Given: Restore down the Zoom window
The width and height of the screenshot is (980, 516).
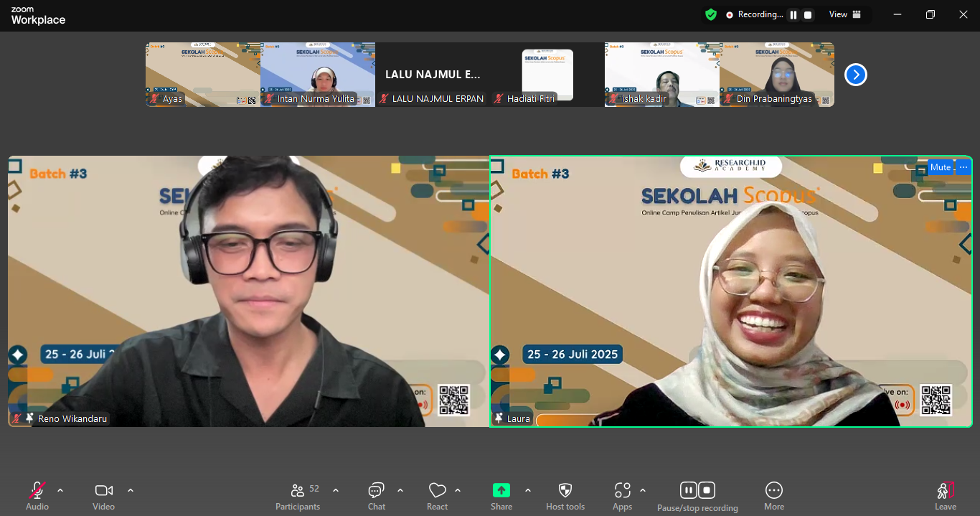Looking at the screenshot, I should 930,14.
